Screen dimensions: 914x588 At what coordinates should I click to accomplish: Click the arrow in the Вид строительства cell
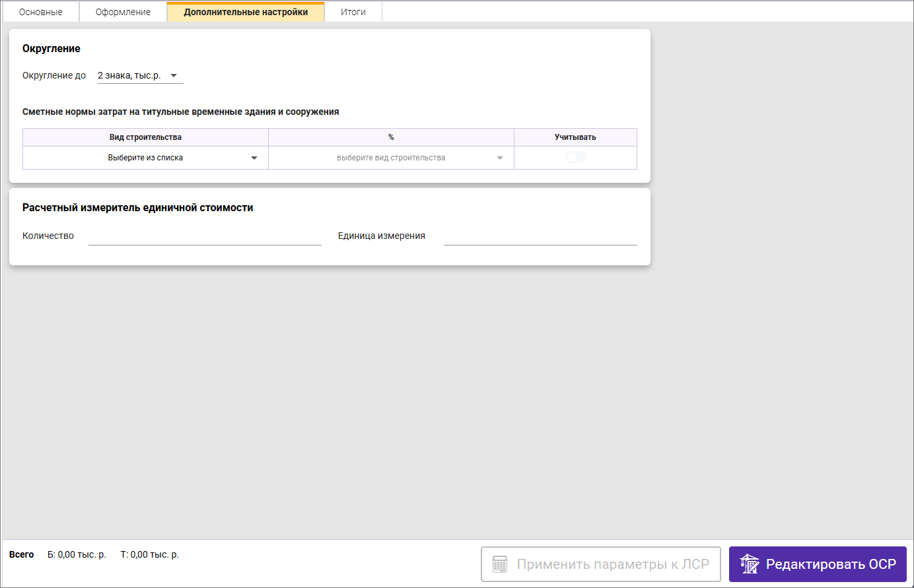[x=254, y=158]
